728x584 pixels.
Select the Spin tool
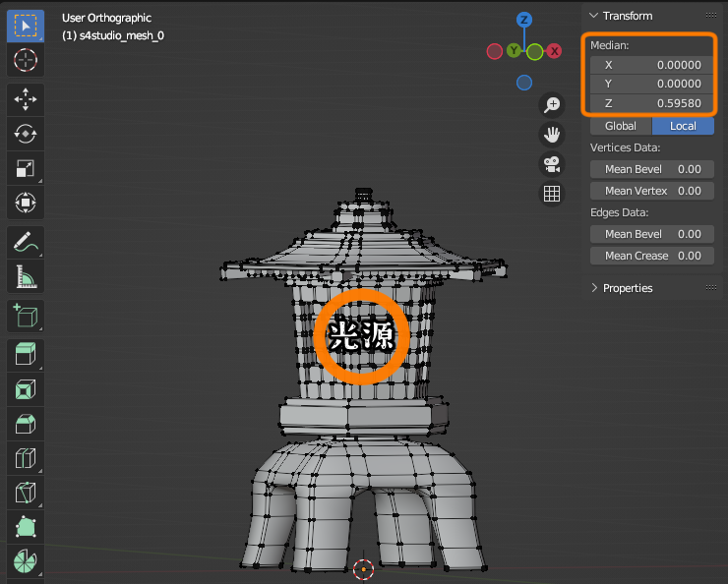point(26,561)
